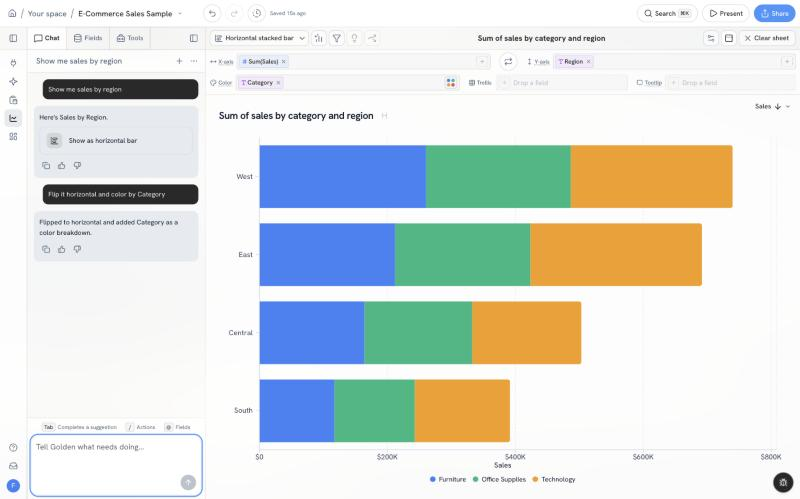Screen dimensions: 800x499
Task: Click the West bar's Furniture segment
Action: [343, 177]
